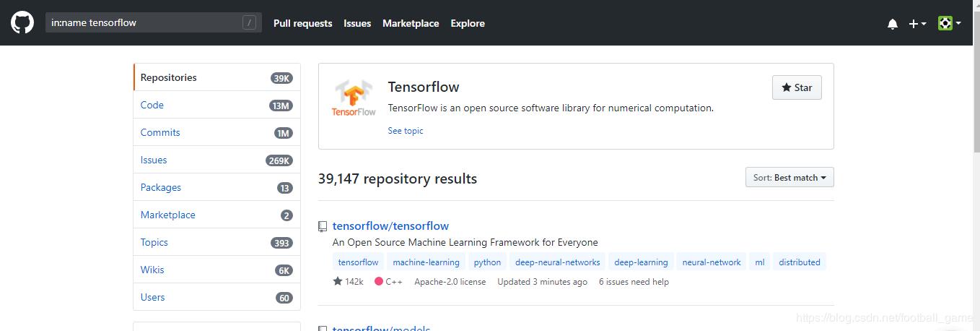Select the Packages search filter
Viewport: 980px width, 331px height.
[x=216, y=187]
